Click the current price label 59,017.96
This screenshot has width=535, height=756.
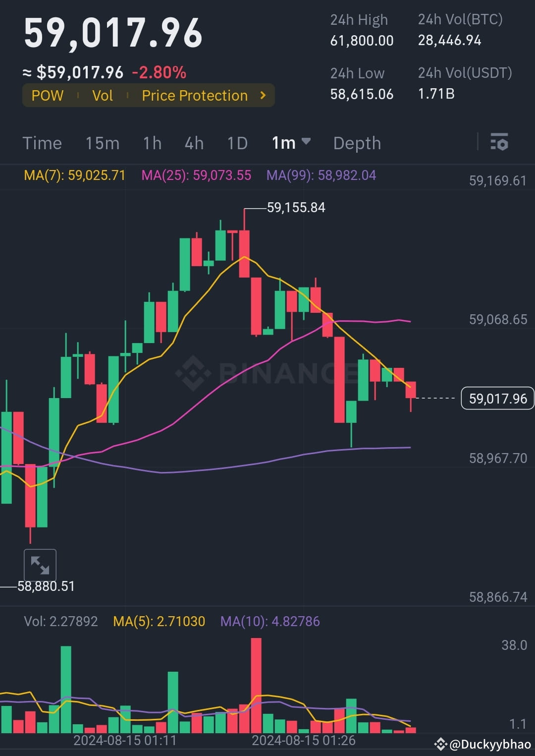(497, 398)
